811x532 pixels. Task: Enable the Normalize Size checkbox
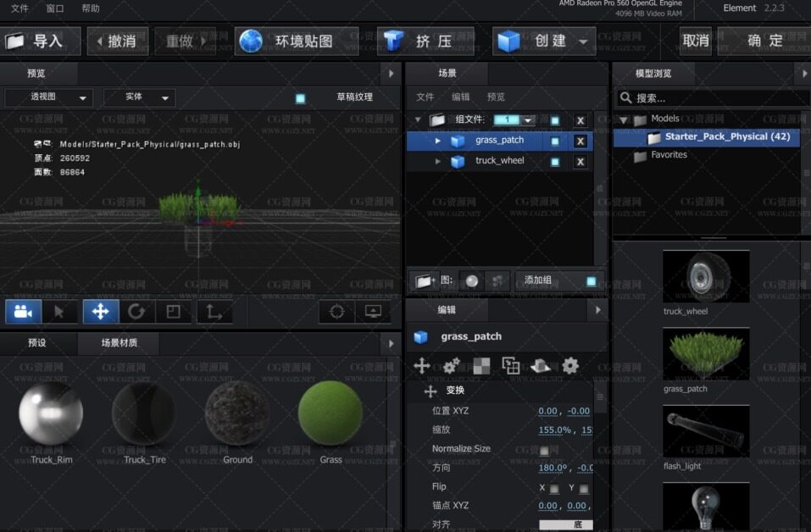tap(544, 450)
